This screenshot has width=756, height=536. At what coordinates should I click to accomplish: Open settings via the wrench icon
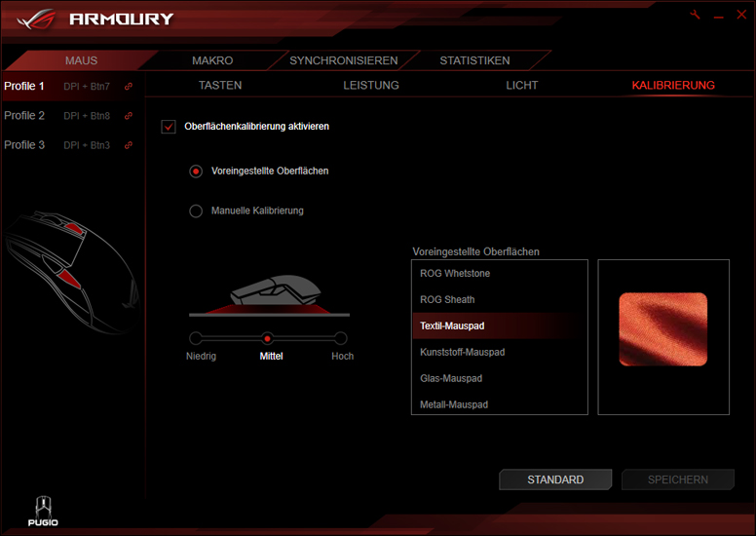(x=696, y=15)
